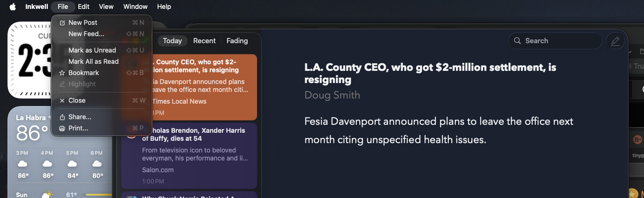
Task: Select the Fading tab
Action: [x=237, y=41]
